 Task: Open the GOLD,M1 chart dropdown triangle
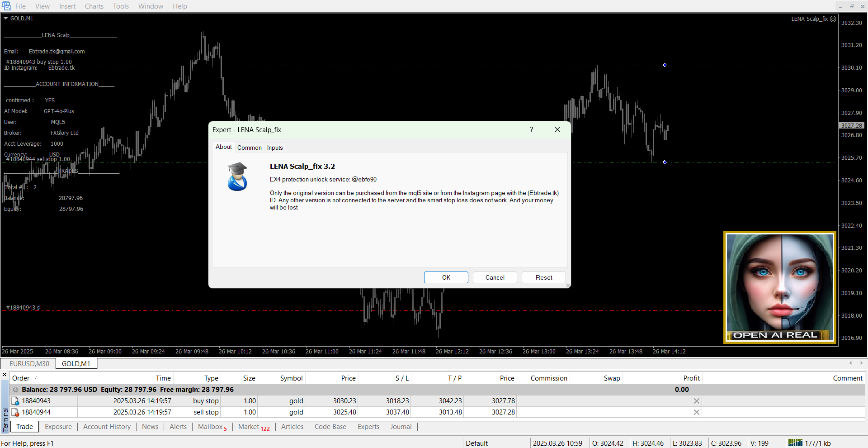6,19
